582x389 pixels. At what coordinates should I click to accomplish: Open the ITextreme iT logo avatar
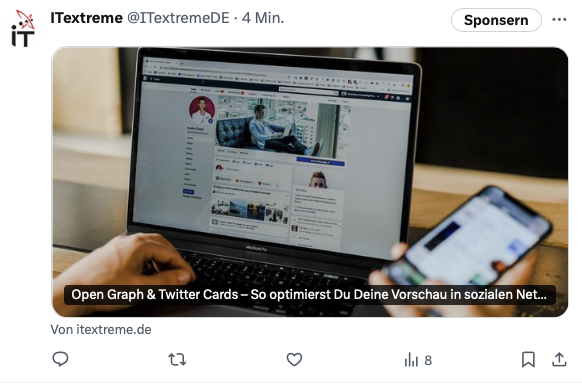(23, 29)
